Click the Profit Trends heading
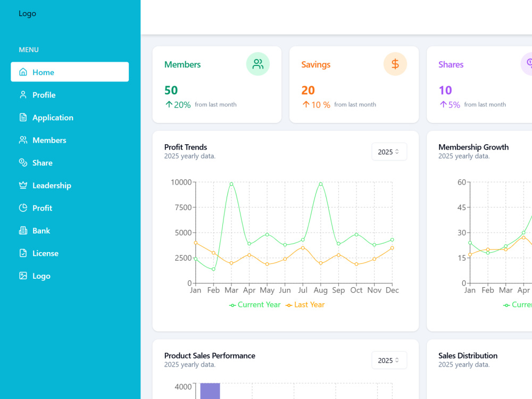This screenshot has height=399, width=532. point(186,147)
